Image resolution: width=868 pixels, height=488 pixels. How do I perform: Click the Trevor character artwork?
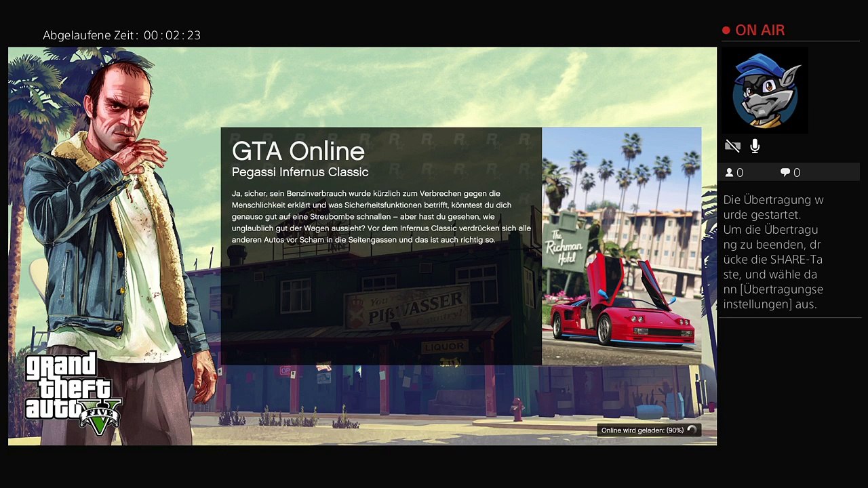(x=115, y=230)
